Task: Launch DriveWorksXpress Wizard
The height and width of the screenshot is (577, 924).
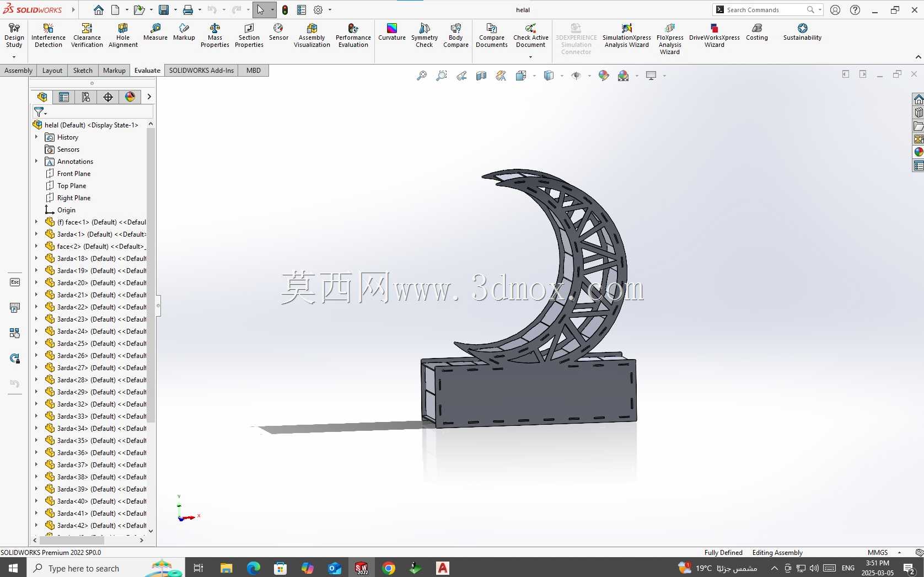Action: pos(715,35)
